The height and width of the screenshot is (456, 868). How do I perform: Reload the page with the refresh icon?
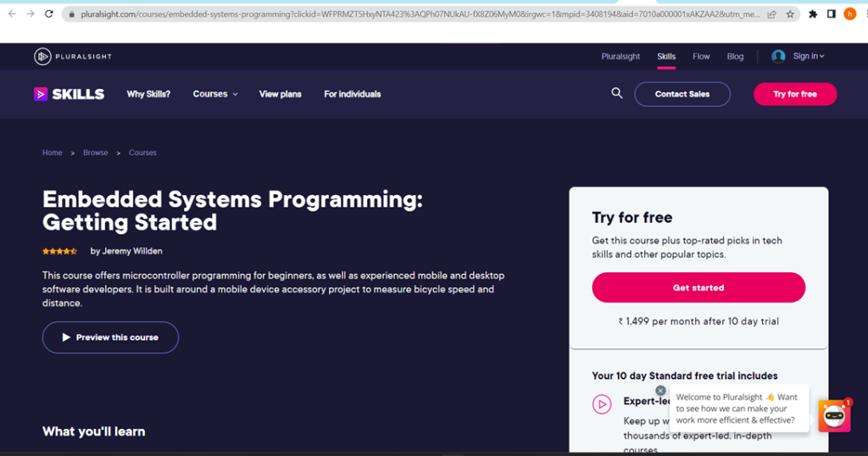pos(48,14)
